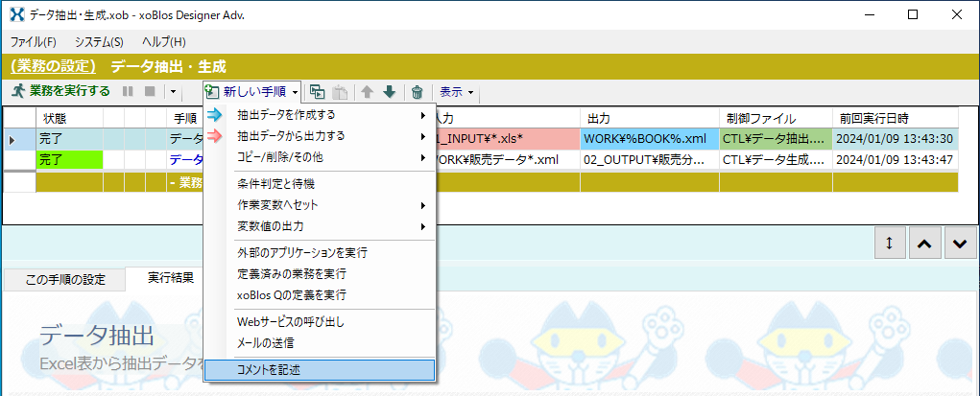This screenshot has height=396, width=980.
Task: Delete step with the trash can icon
Action: (x=417, y=92)
